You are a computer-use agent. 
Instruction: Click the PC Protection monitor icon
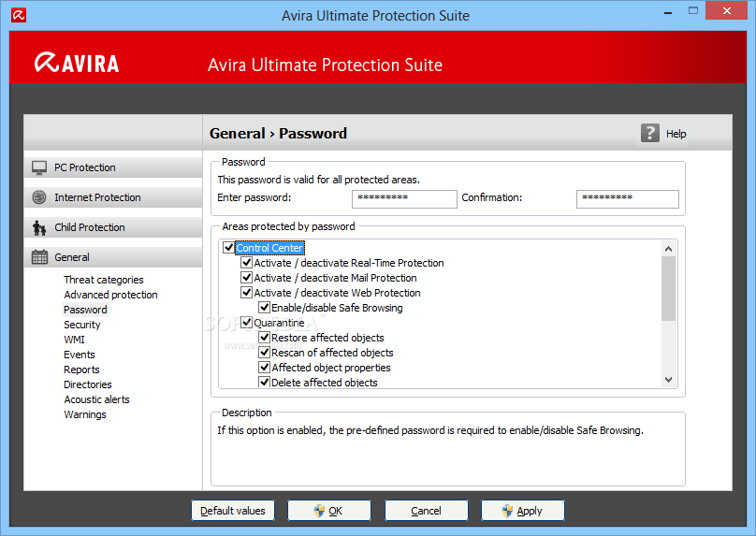[39, 167]
